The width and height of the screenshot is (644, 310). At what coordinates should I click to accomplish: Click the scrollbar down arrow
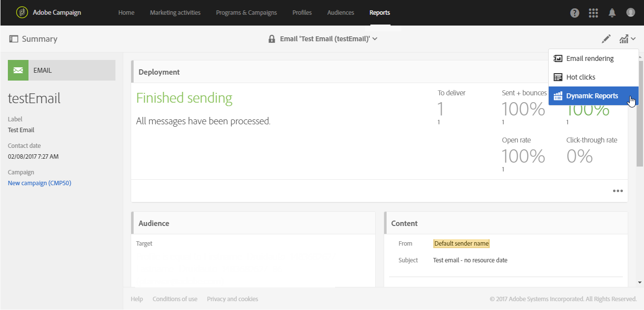(640, 282)
